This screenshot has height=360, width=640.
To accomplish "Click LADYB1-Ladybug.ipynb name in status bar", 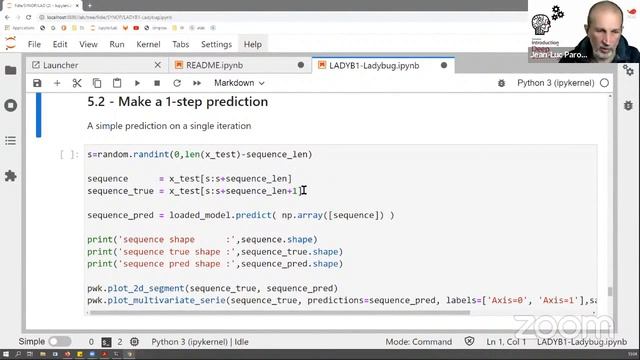I will pos(582,342).
